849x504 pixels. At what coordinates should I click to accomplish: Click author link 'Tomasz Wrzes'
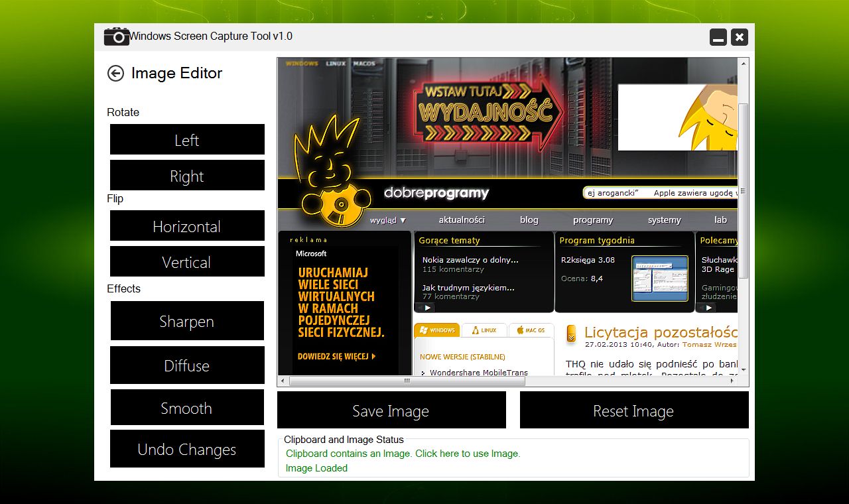(x=710, y=345)
